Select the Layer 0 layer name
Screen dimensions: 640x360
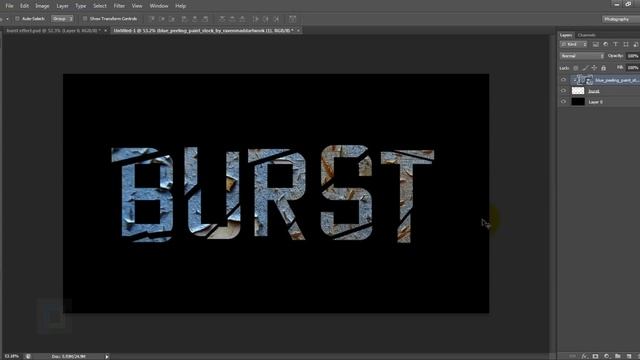[596, 102]
